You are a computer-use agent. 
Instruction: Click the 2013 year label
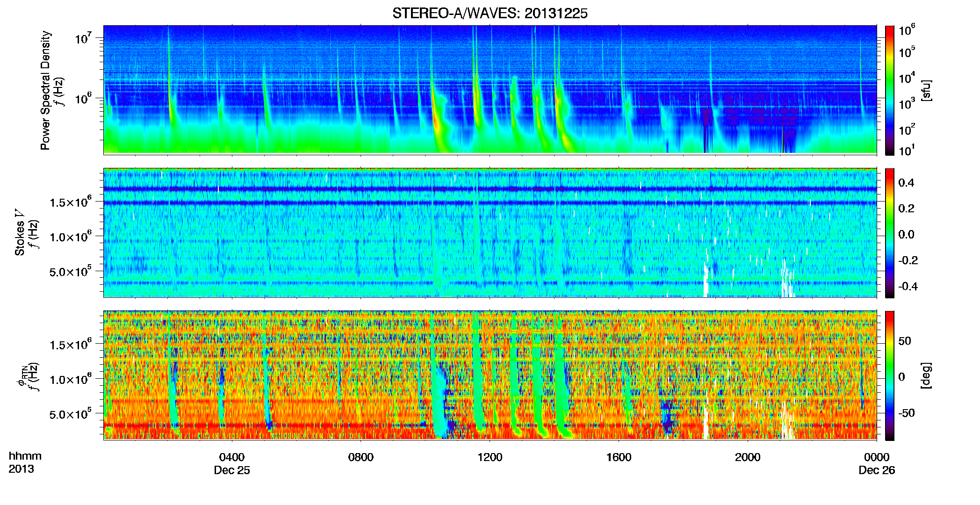click(21, 469)
